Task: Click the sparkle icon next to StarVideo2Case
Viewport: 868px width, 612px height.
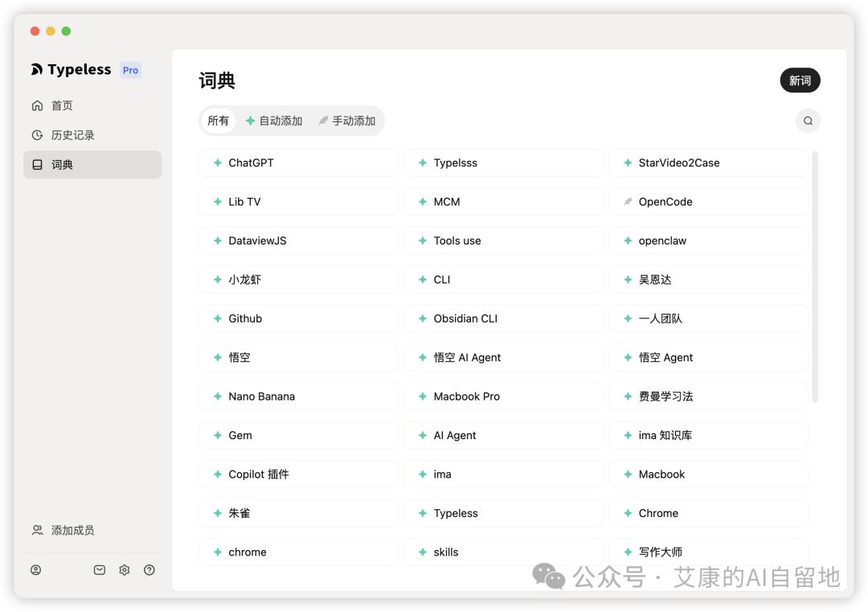Action: (628, 162)
